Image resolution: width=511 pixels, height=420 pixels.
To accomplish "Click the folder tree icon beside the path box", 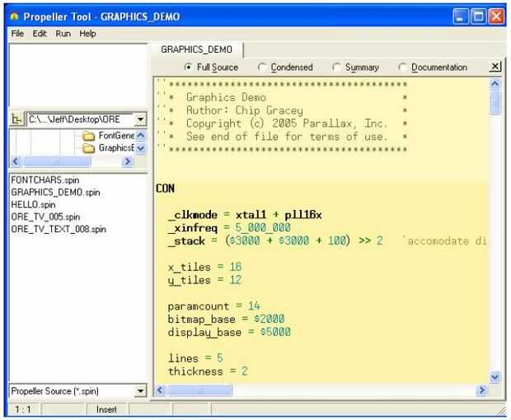I will [x=16, y=119].
